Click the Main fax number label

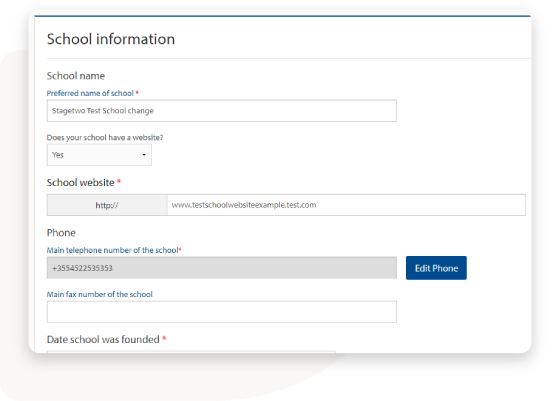pos(100,294)
